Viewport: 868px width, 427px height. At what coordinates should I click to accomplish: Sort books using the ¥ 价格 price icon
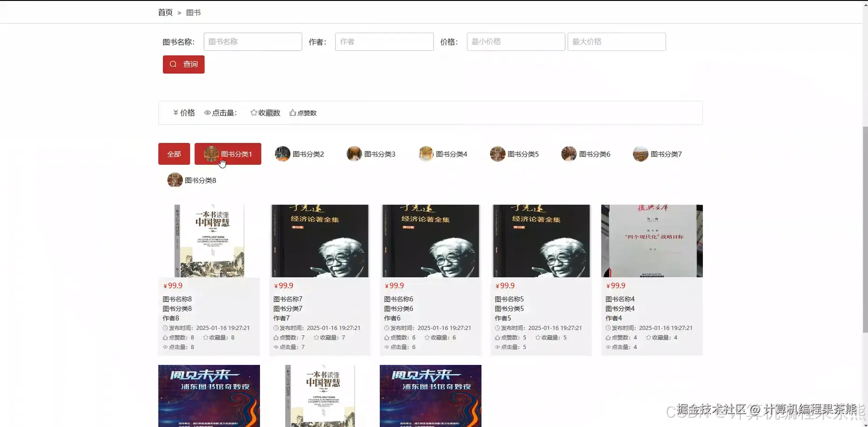(175, 112)
